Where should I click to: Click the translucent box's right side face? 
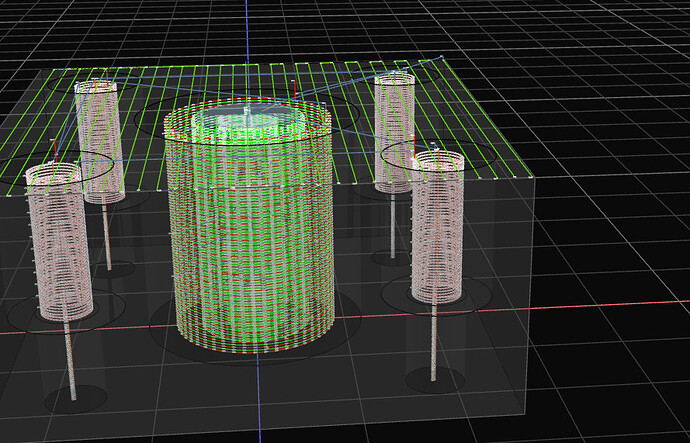coord(528,300)
